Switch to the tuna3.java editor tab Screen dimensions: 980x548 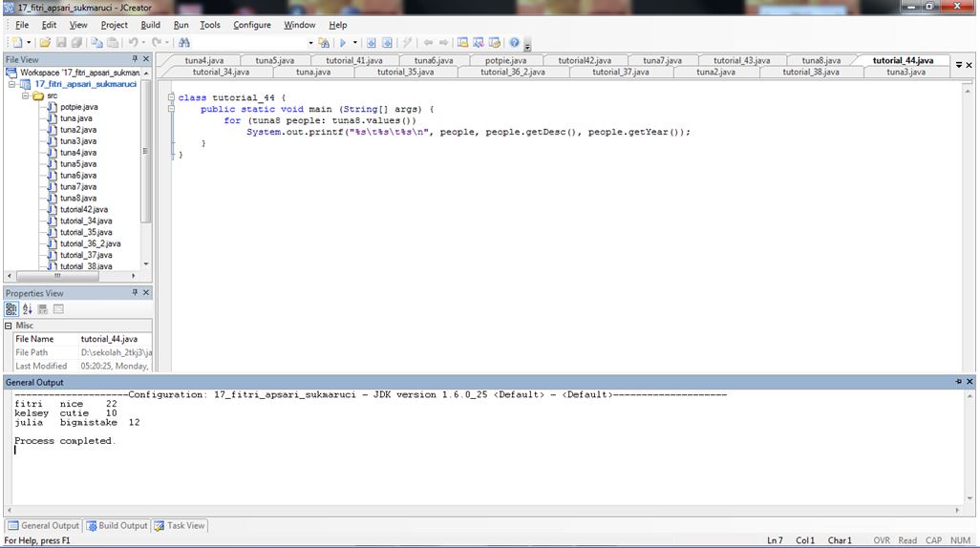click(905, 72)
